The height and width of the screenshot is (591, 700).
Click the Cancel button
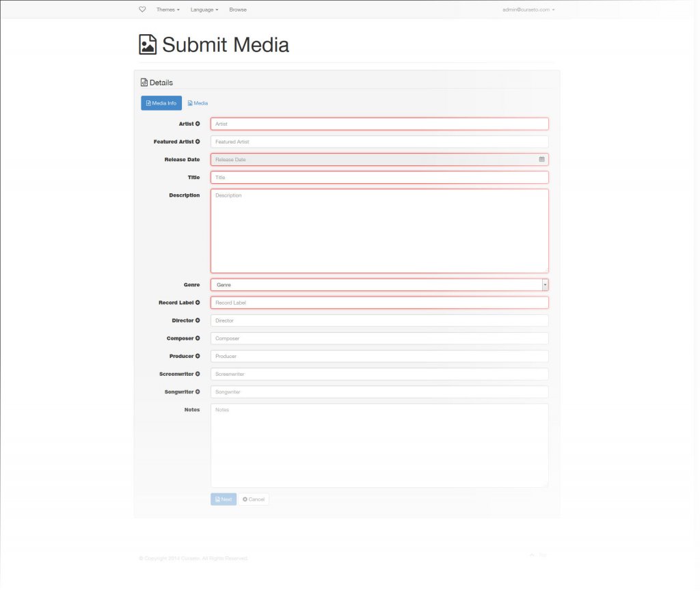click(254, 499)
